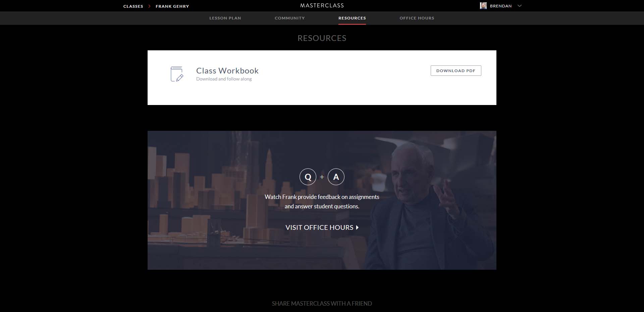Click the MasterClass logo in header
The image size is (644, 312).
pyautogui.click(x=322, y=6)
